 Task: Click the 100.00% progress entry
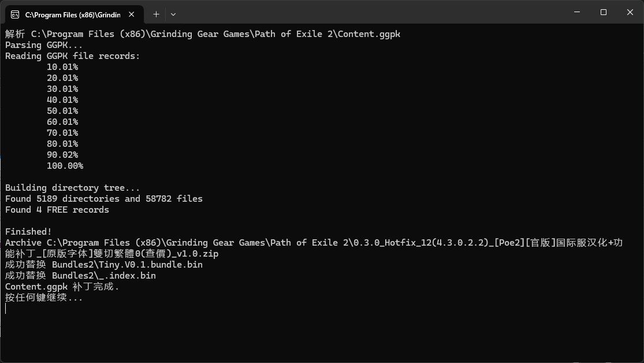click(65, 166)
